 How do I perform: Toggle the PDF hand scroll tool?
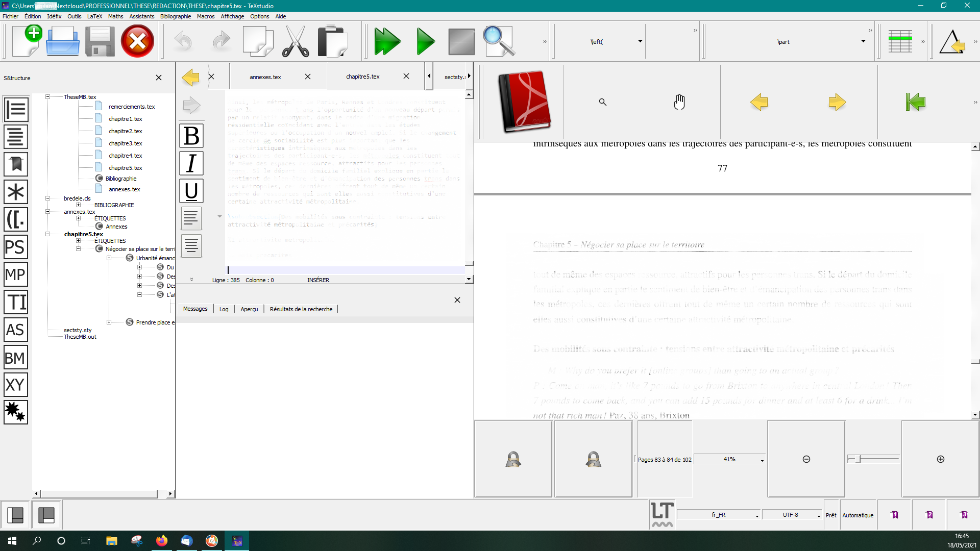pyautogui.click(x=679, y=102)
